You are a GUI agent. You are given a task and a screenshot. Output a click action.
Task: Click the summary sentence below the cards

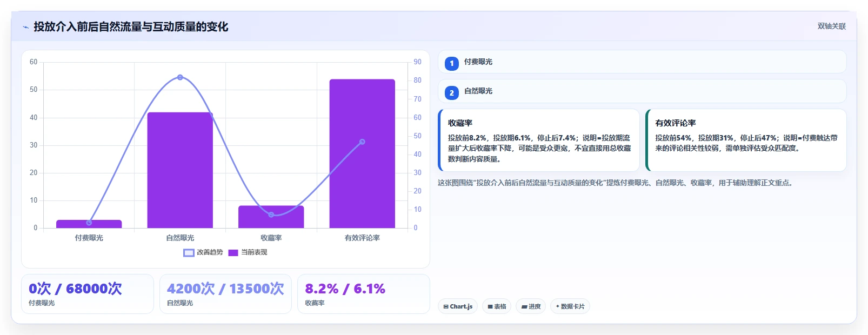617,183
